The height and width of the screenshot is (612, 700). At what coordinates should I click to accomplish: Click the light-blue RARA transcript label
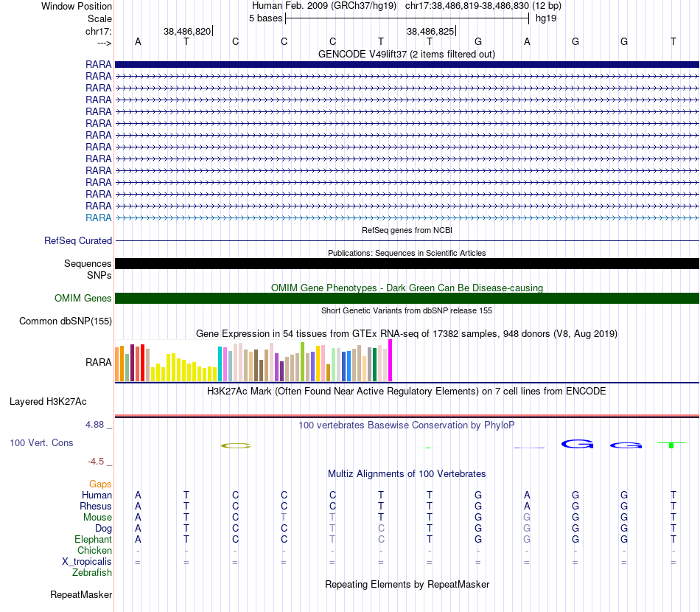(x=98, y=218)
